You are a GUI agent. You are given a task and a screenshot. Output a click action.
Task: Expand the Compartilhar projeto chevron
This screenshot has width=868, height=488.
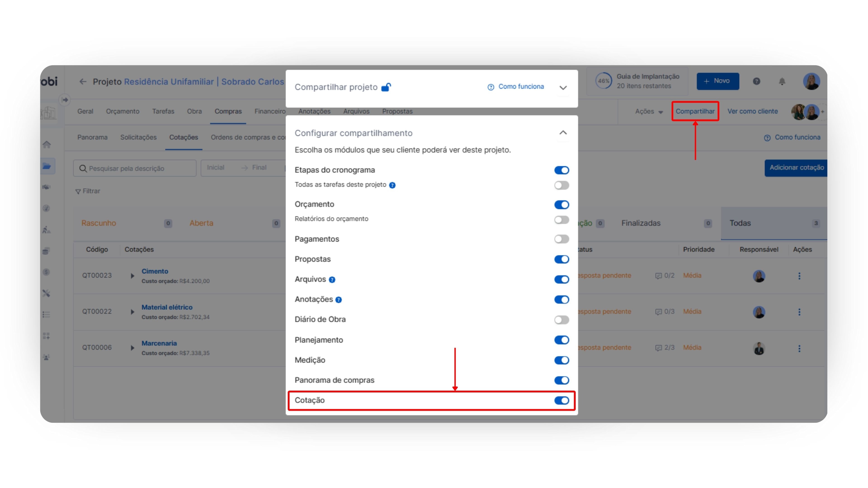tap(563, 88)
